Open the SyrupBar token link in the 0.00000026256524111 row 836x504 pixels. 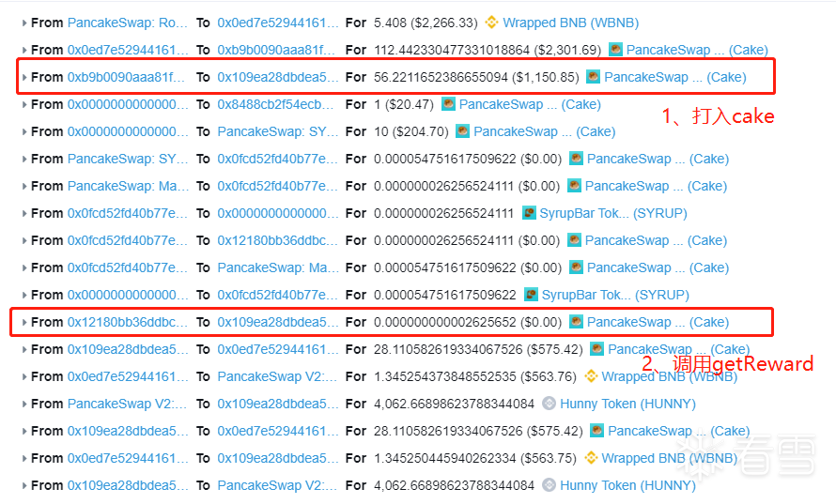[x=613, y=213]
